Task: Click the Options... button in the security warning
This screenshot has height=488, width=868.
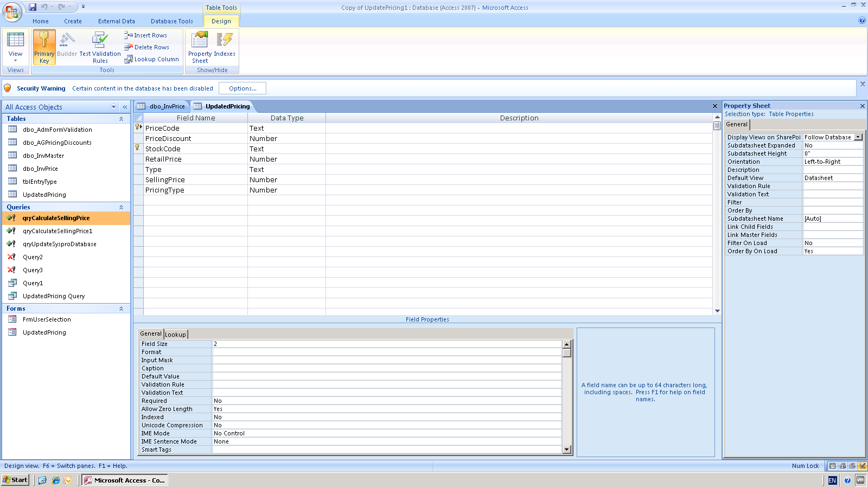Action: pos(242,88)
